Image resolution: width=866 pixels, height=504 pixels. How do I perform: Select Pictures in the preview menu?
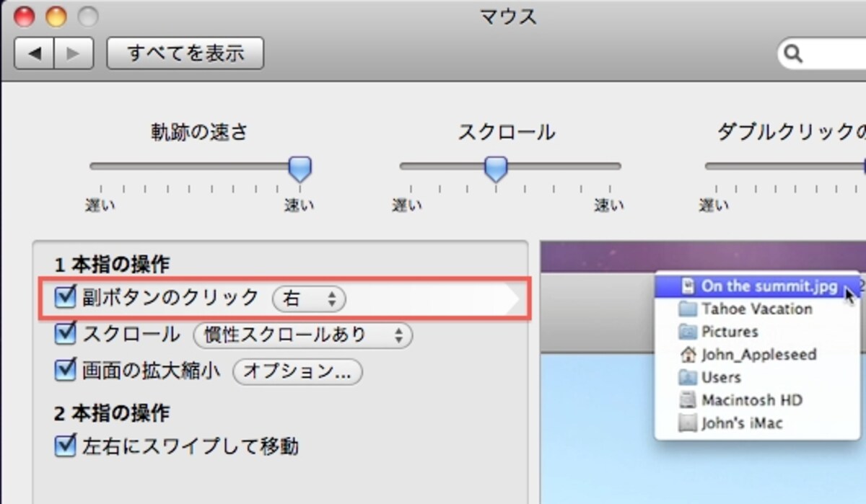tap(756, 332)
